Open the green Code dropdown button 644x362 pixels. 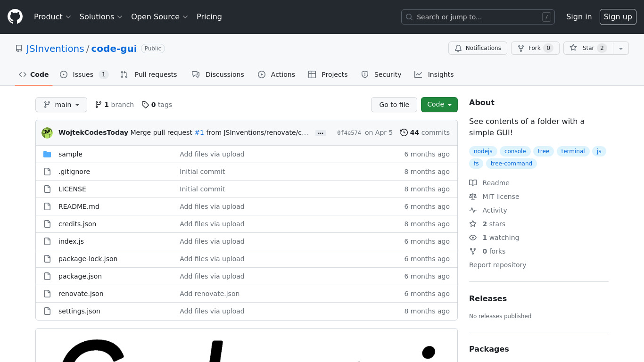(439, 105)
